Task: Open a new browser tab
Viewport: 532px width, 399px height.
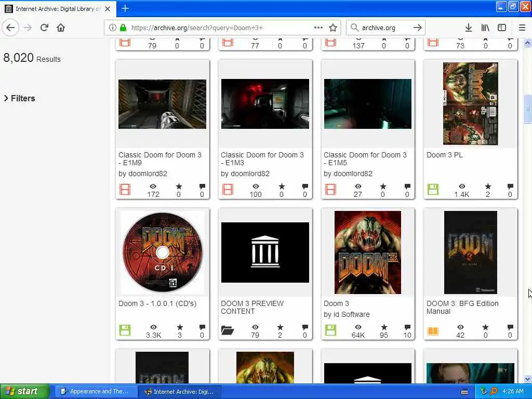Action: click(x=125, y=8)
